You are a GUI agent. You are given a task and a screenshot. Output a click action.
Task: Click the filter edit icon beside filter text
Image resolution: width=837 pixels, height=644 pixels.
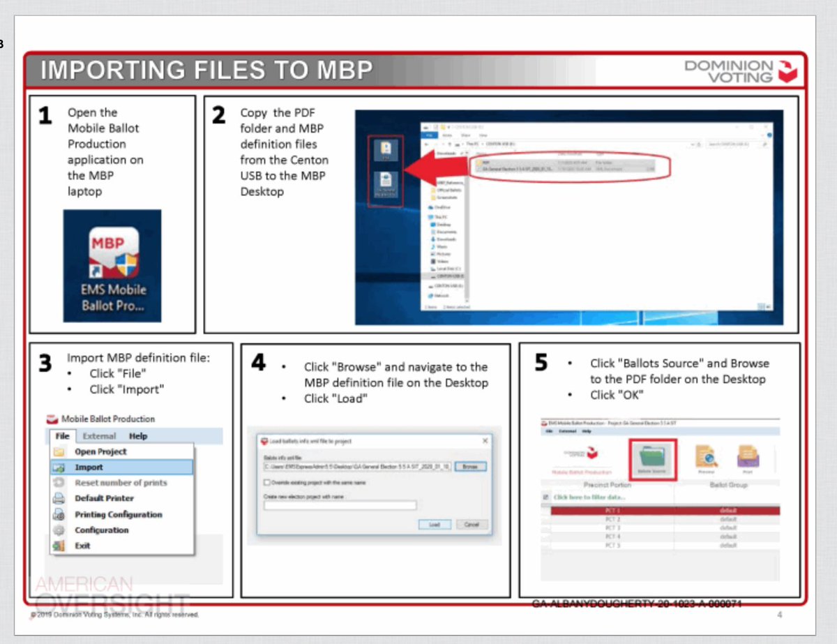pos(545,497)
